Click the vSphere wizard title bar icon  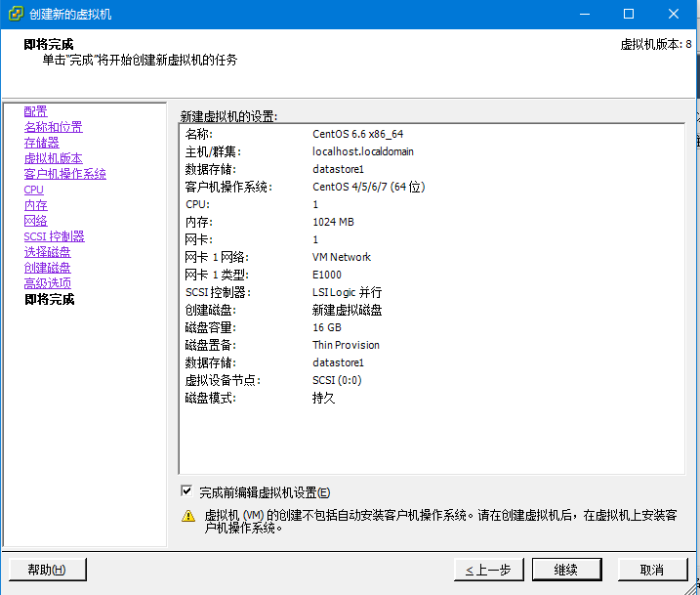click(x=16, y=14)
